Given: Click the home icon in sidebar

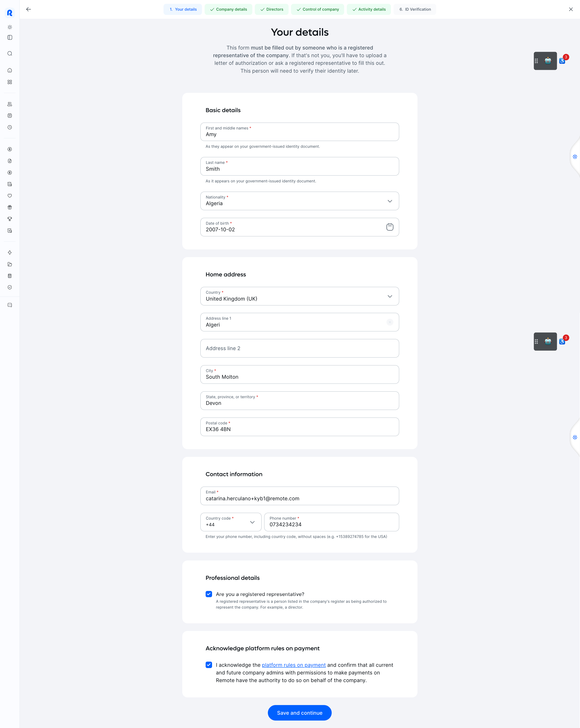Looking at the screenshot, I should pos(10,70).
